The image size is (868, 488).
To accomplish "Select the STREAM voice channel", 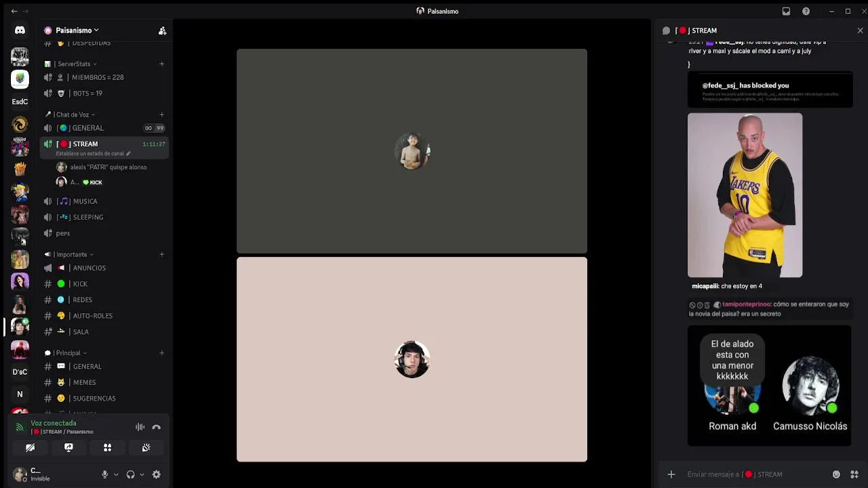I will click(x=104, y=144).
